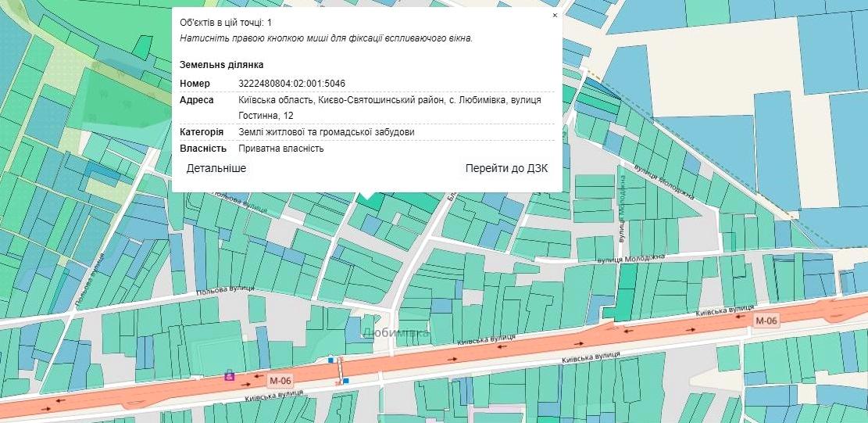
Task: Select the blue bus stop marker north of the crossing
Action: 331,360
